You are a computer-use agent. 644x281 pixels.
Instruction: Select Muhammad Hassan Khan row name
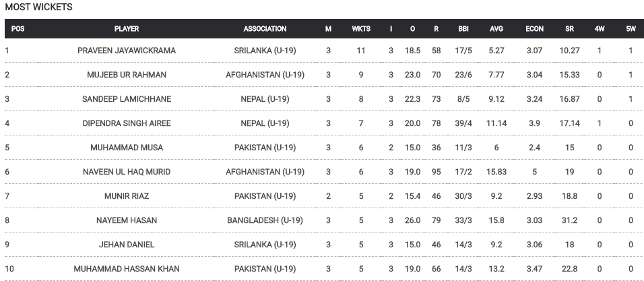point(127,269)
